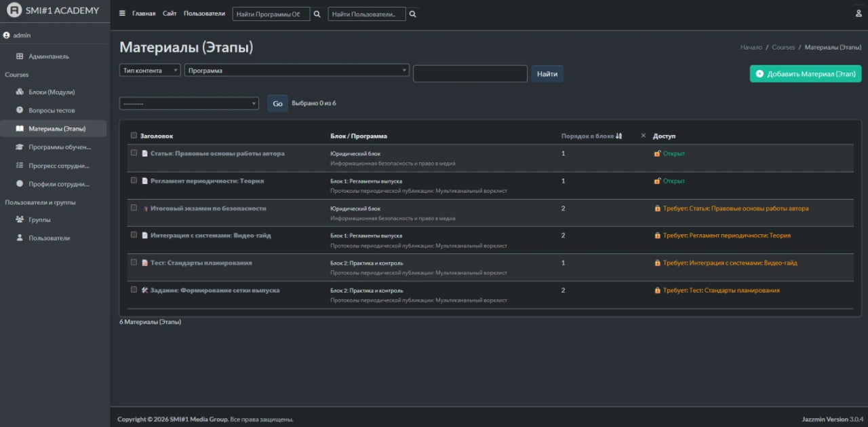Click the open lock icon for Регламент периодичности row

[657, 181]
